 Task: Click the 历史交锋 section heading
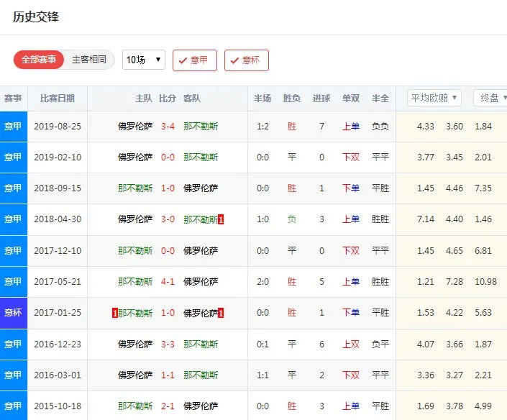[x=36, y=17]
